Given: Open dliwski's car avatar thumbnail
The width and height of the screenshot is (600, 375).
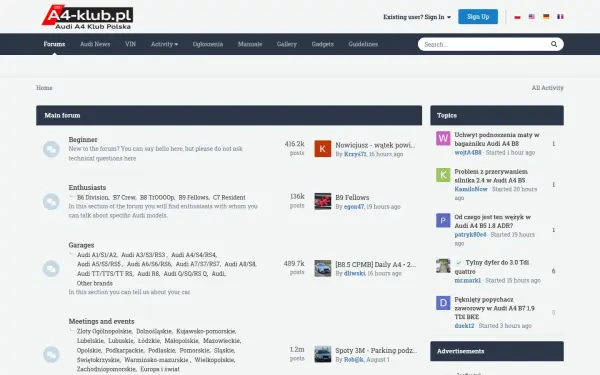Looking at the screenshot, I should (x=323, y=268).
